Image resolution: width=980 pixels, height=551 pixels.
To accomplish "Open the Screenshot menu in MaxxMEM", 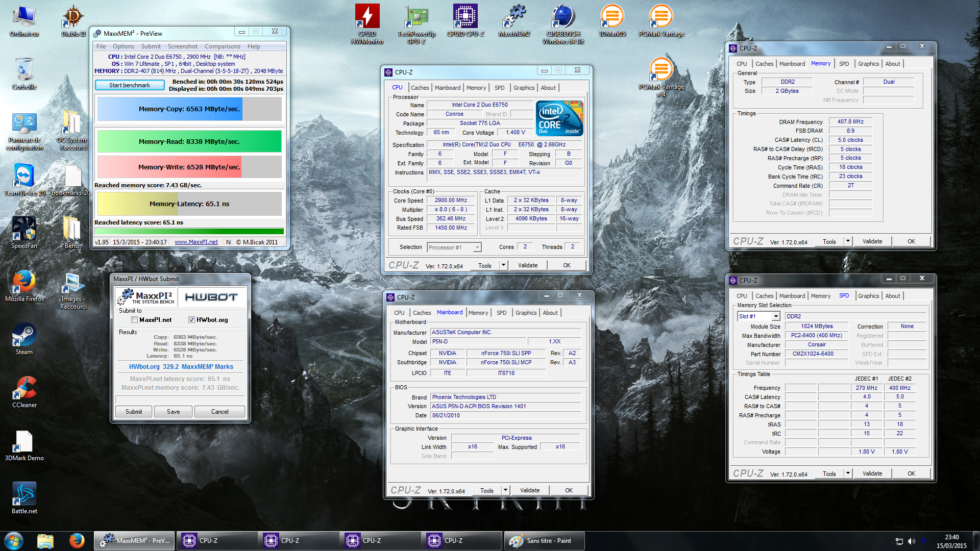I will click(x=182, y=46).
